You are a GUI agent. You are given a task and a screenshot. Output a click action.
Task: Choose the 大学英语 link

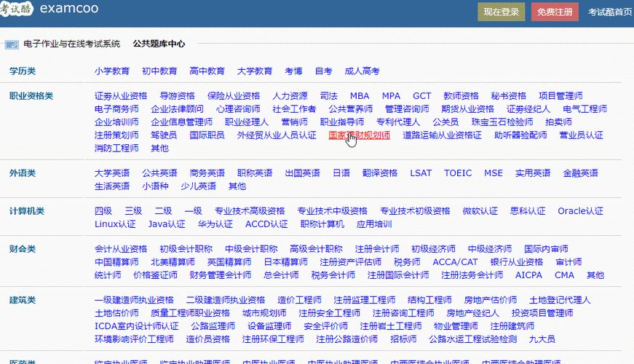tap(112, 173)
